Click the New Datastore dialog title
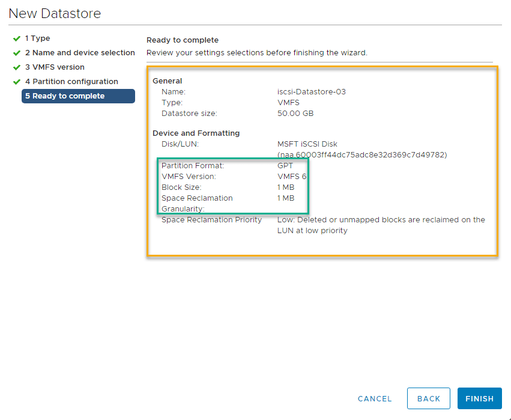This screenshot has width=511, height=420. tap(55, 13)
